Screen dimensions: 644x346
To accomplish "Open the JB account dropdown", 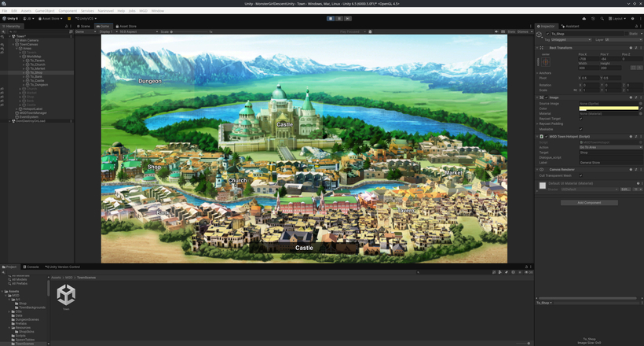I will pos(28,19).
